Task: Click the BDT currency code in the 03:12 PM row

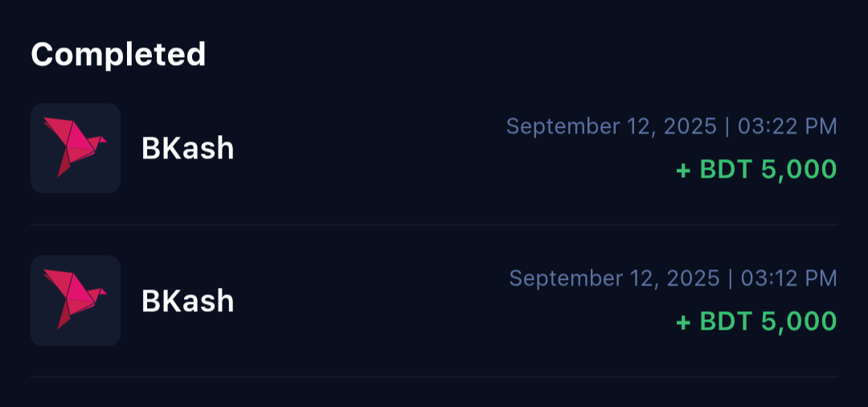Action: [x=726, y=322]
